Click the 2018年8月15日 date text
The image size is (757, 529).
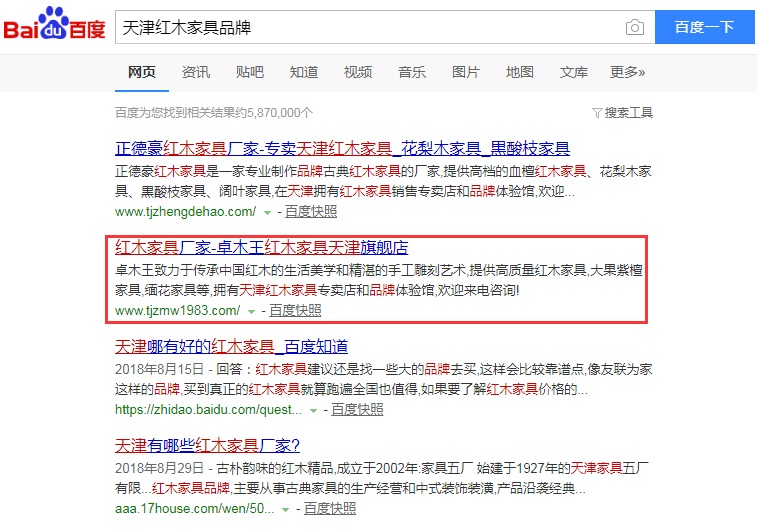pos(159,369)
